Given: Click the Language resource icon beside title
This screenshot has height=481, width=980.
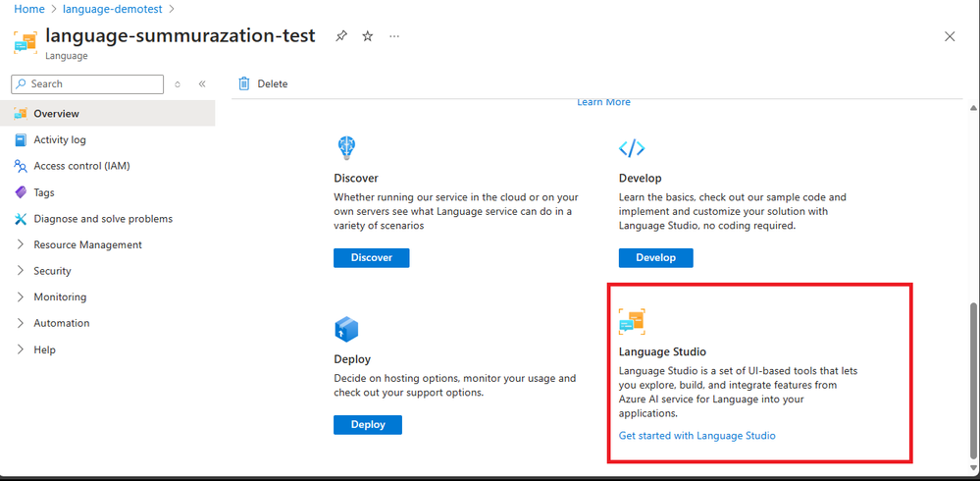Looking at the screenshot, I should coord(26,42).
